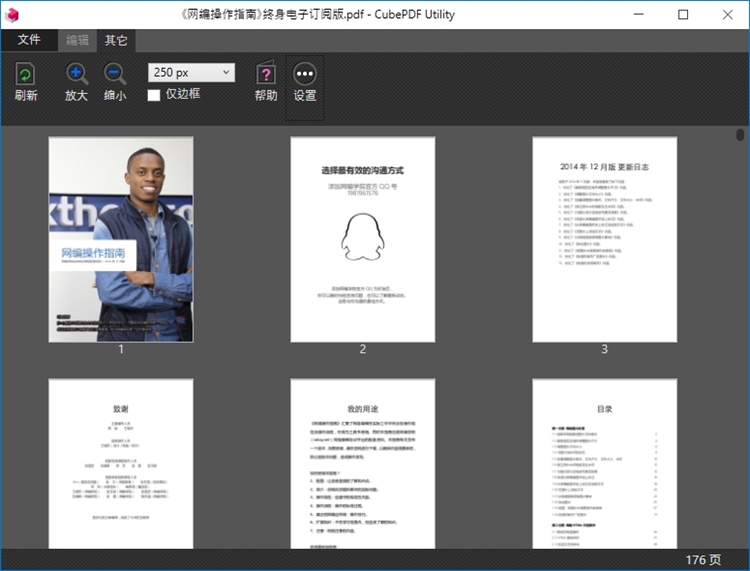Minimize the CubePDF Utility window

click(x=639, y=15)
